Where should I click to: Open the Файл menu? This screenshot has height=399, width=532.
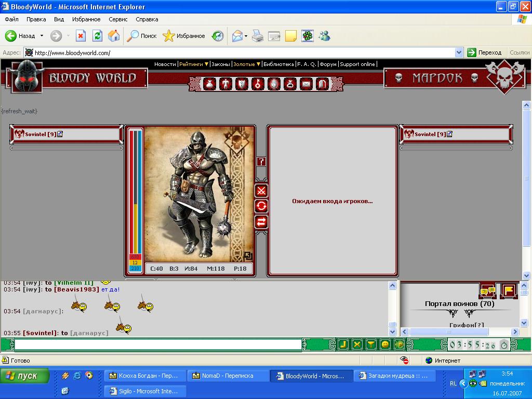point(11,19)
